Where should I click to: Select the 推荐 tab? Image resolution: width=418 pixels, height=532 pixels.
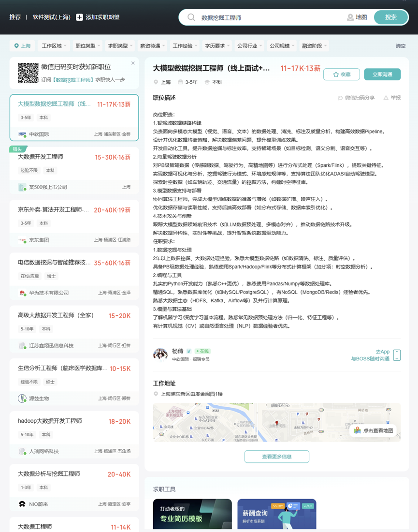15,17
